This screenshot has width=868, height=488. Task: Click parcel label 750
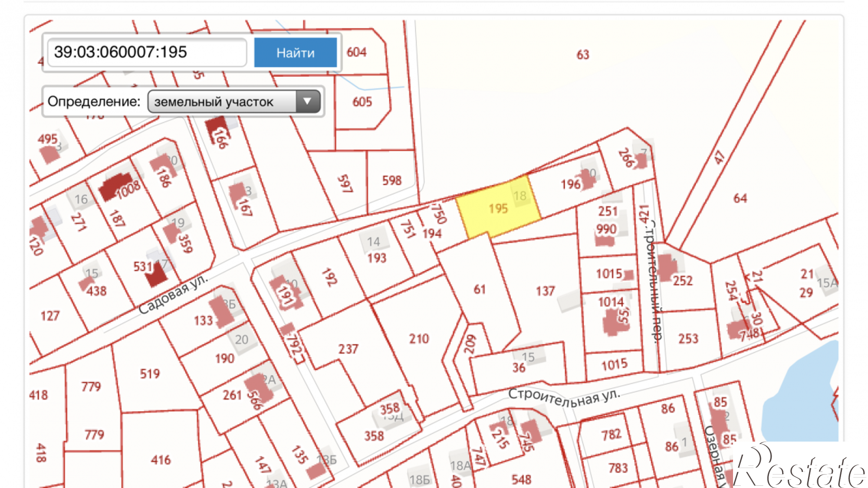click(x=439, y=213)
